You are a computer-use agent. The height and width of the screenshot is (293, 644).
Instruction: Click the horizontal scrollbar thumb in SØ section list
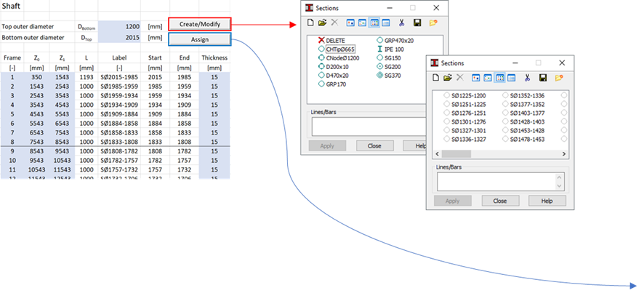[456, 153]
